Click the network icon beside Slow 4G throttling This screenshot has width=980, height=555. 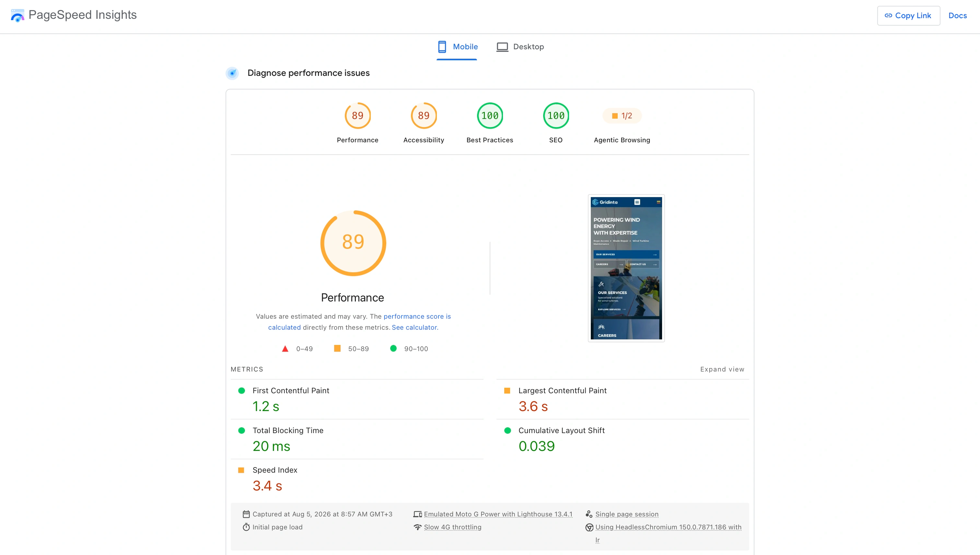pyautogui.click(x=418, y=527)
